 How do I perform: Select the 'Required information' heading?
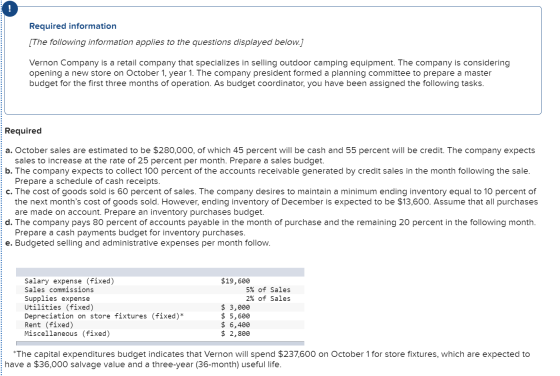click(72, 26)
